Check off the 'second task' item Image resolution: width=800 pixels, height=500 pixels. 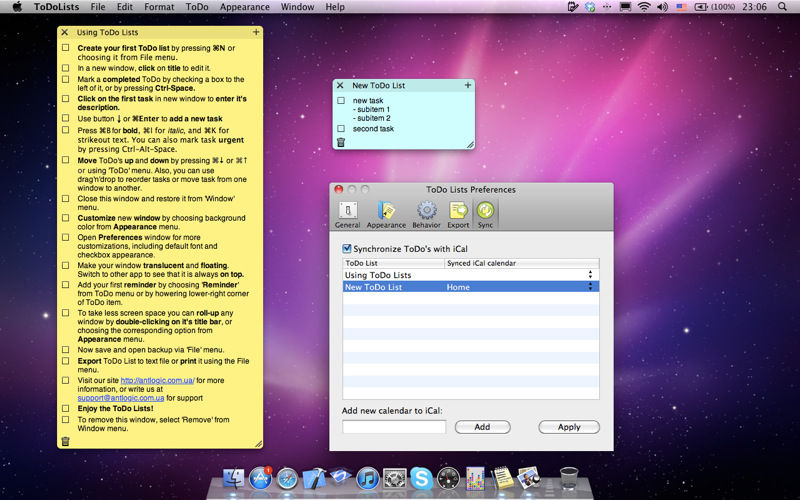coord(341,129)
